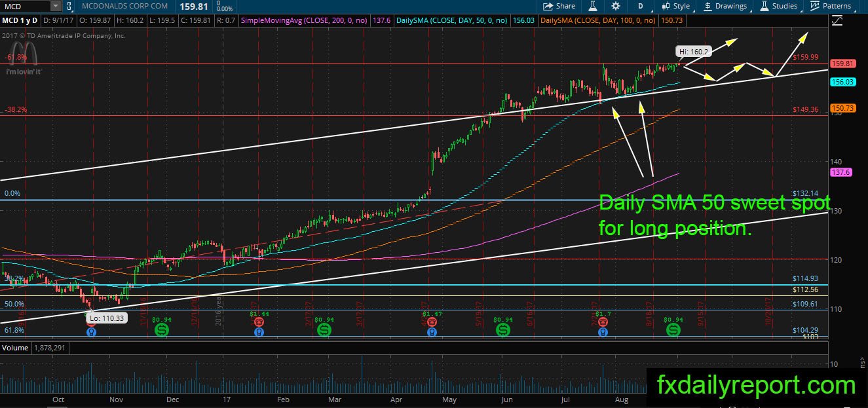Click the 1,878,291 volume value
Screen dimensions: 868x408
point(48,348)
